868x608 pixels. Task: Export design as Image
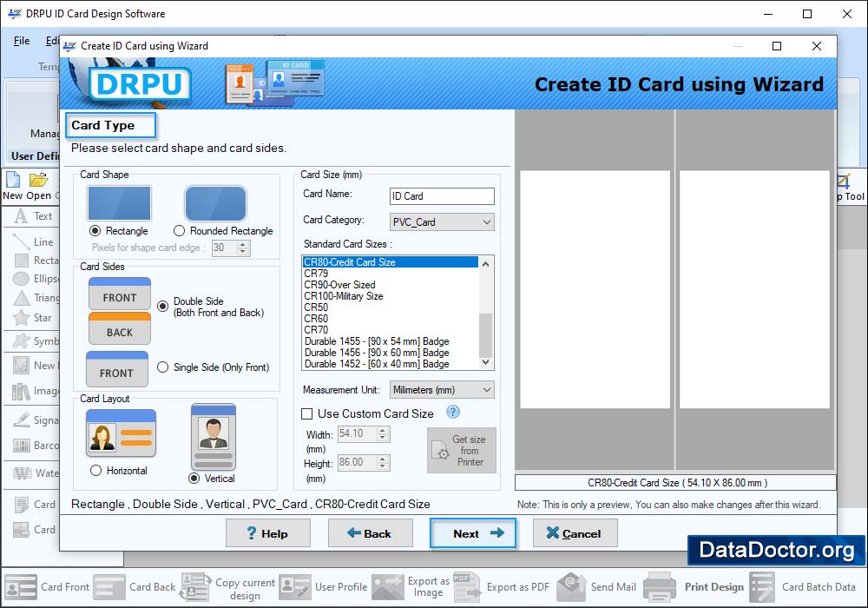pos(411,587)
